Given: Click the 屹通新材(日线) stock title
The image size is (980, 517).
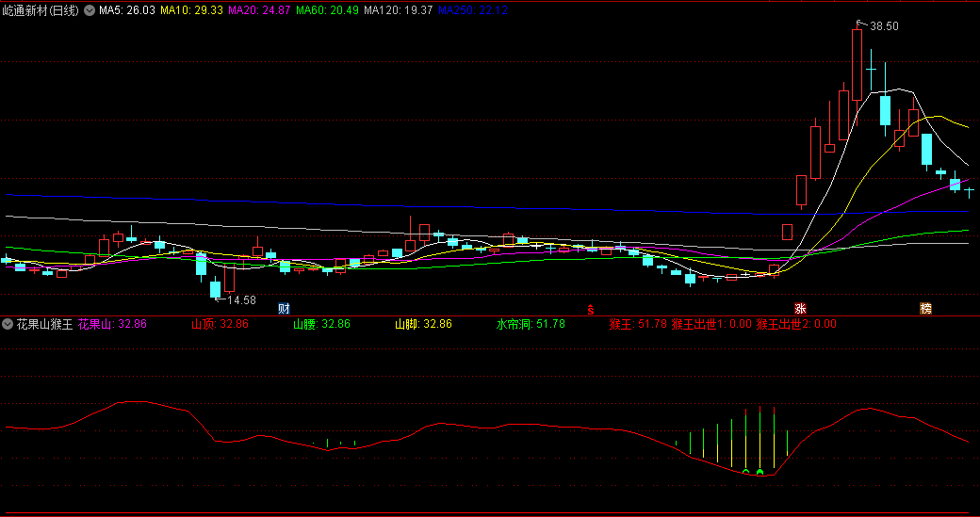Looking at the screenshot, I should tap(40, 10).
